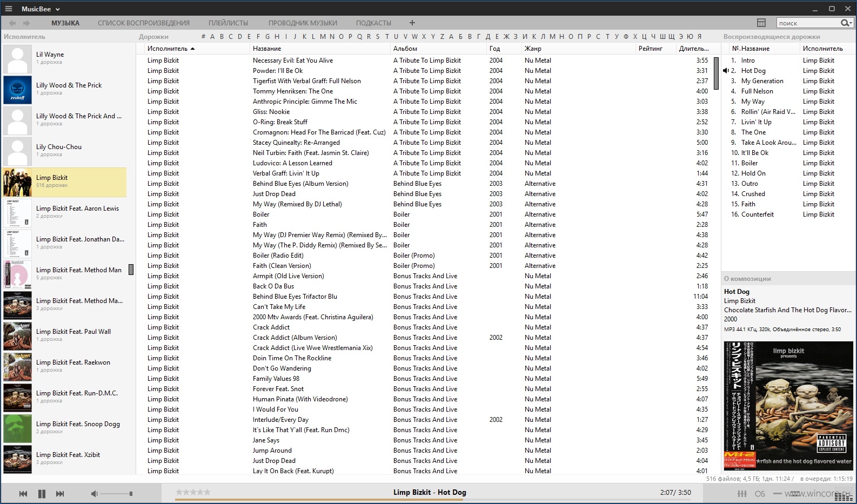Jump to letter M in Latin alphabet bar
This screenshot has width=857, height=504.
click(323, 37)
